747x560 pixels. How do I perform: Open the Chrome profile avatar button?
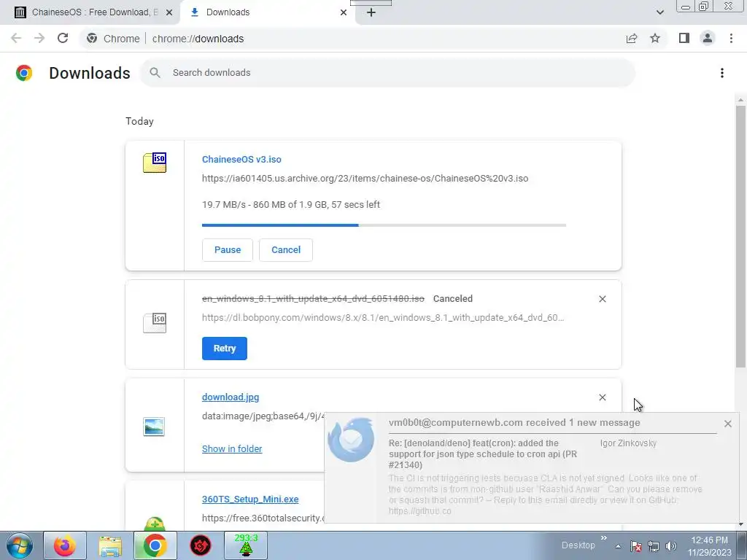(708, 39)
